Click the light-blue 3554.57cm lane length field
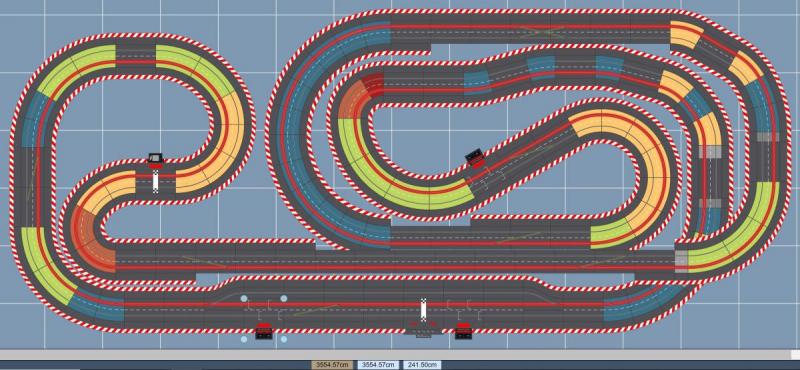The image size is (800, 370). tap(378, 364)
